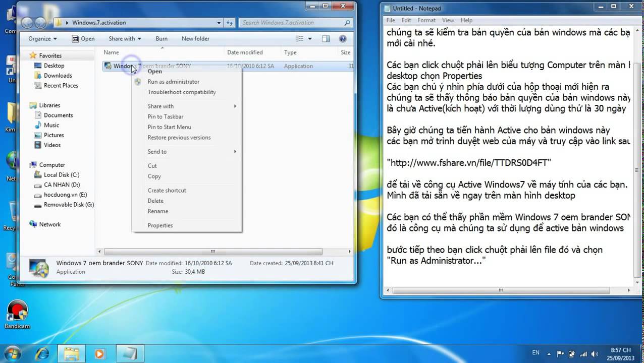Click the EN language indicator in taskbar
Viewport: 644px width, 363px height.
pyautogui.click(x=535, y=353)
